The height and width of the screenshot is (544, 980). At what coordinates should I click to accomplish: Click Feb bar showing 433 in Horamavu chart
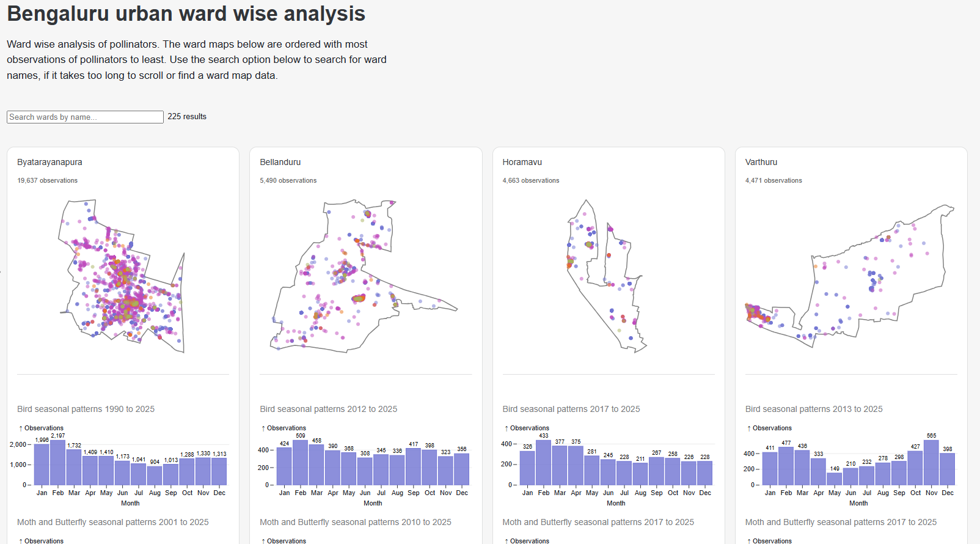[x=543, y=463]
